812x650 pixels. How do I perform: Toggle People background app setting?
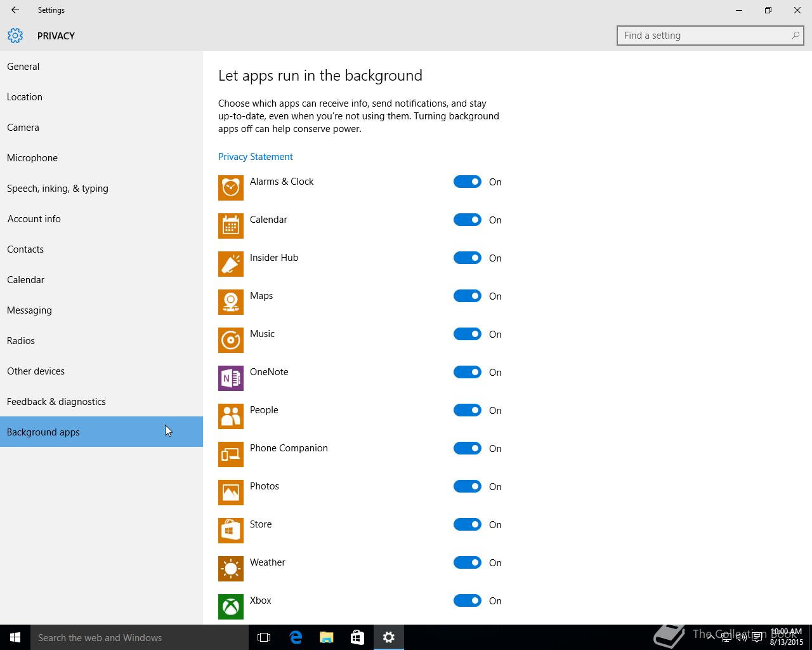[468, 410]
